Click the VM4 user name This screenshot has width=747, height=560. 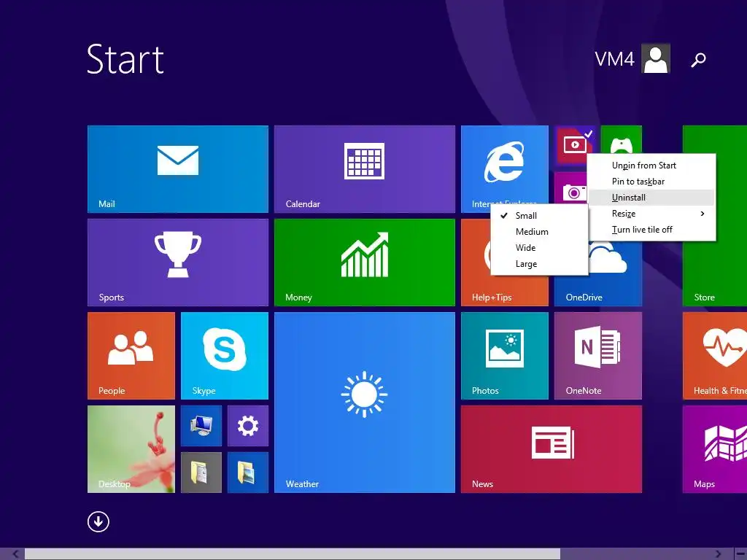[x=614, y=59]
